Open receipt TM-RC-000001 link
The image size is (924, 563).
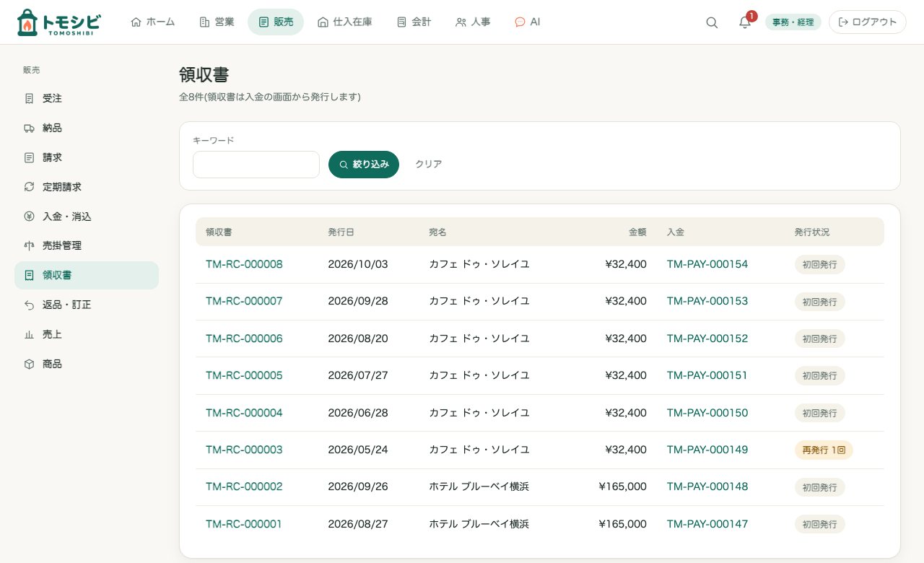[244, 524]
